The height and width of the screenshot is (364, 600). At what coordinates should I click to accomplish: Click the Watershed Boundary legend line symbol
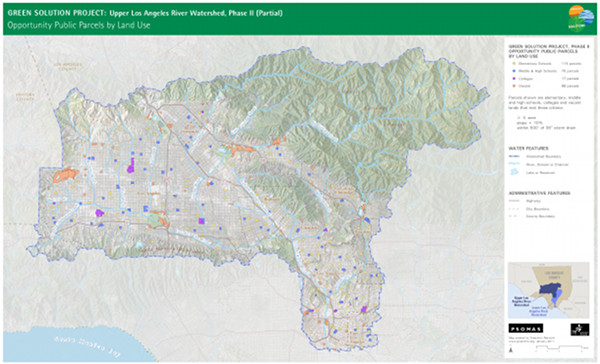pos(514,156)
